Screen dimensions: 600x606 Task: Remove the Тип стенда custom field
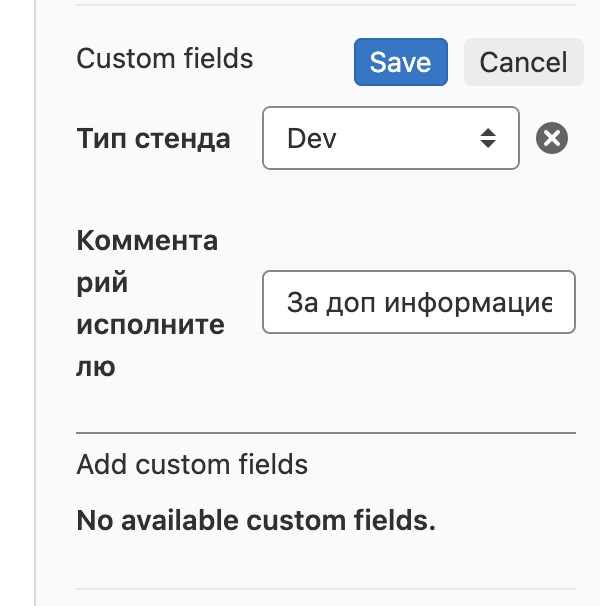552,138
